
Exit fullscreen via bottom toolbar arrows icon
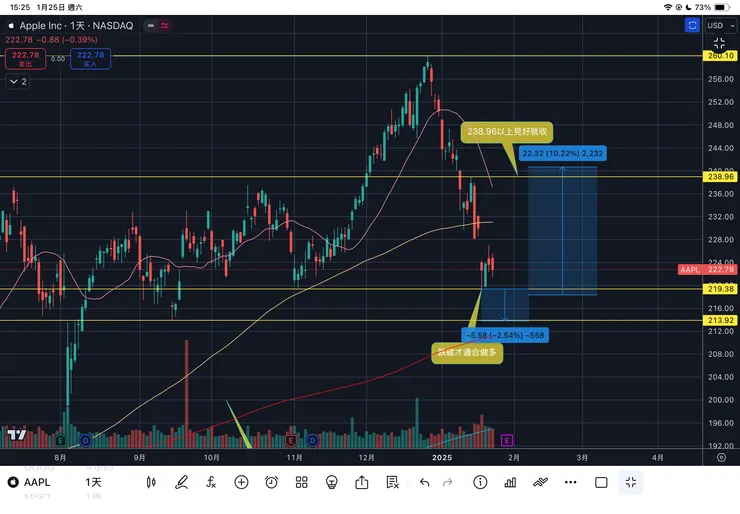[631, 482]
